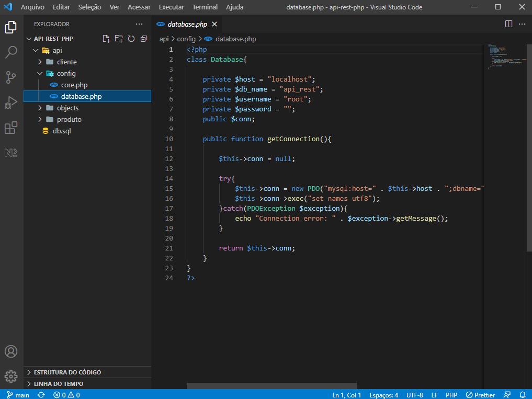Collapse all folders in Explorer
The width and height of the screenshot is (532, 399).
pos(144,38)
